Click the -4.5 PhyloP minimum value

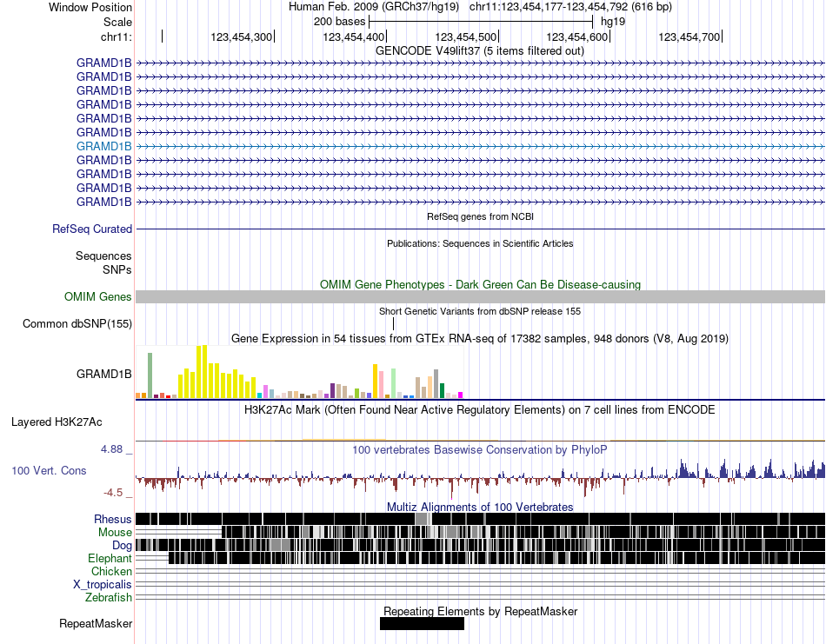(x=113, y=493)
